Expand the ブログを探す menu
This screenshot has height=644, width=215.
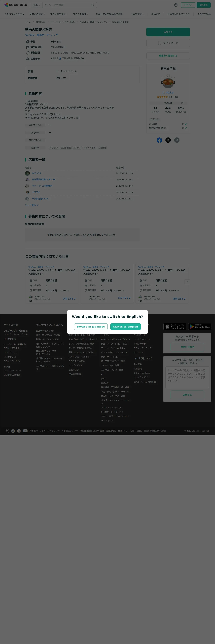(x=81, y=14)
